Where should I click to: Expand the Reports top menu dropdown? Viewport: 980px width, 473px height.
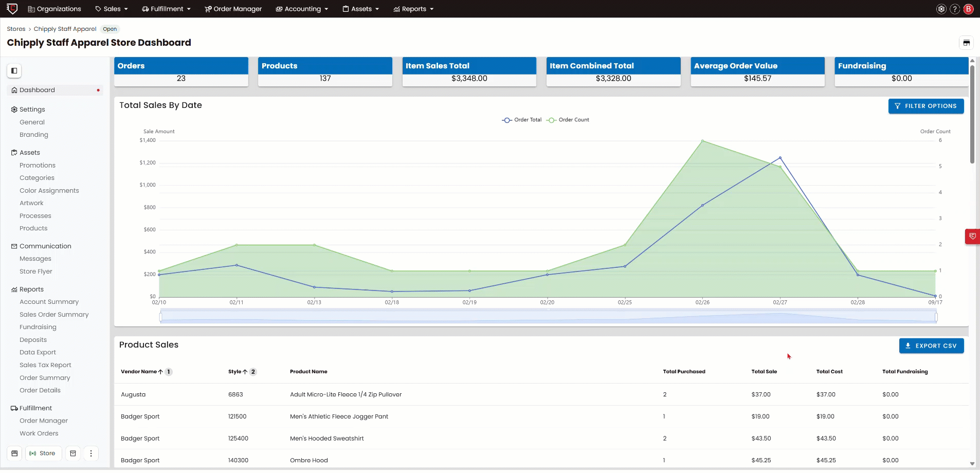[413, 9]
